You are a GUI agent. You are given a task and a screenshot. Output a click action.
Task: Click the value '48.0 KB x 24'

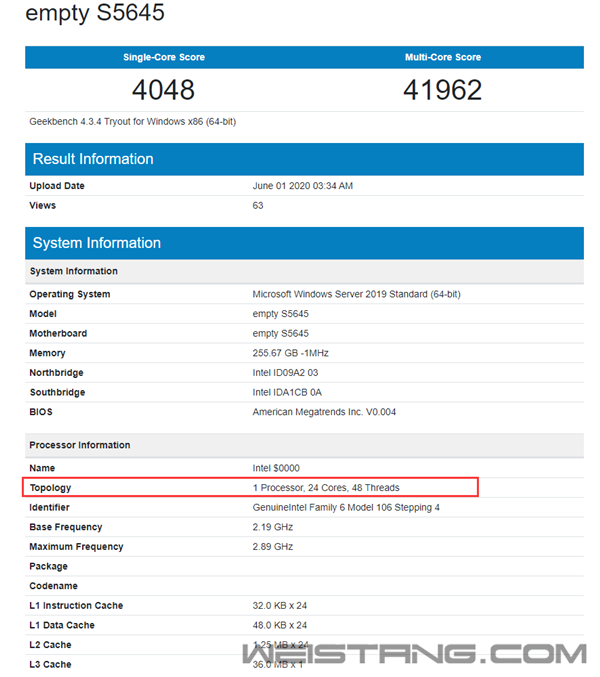tap(280, 625)
